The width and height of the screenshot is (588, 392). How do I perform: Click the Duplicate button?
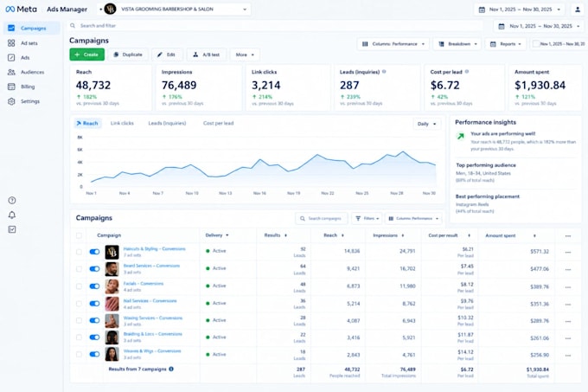pos(128,55)
